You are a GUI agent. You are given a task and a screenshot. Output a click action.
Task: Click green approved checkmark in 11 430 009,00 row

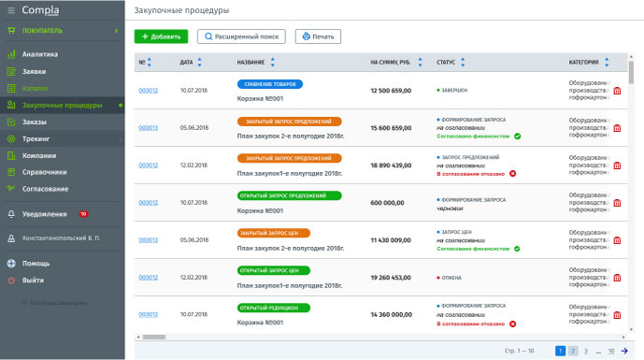click(517, 249)
